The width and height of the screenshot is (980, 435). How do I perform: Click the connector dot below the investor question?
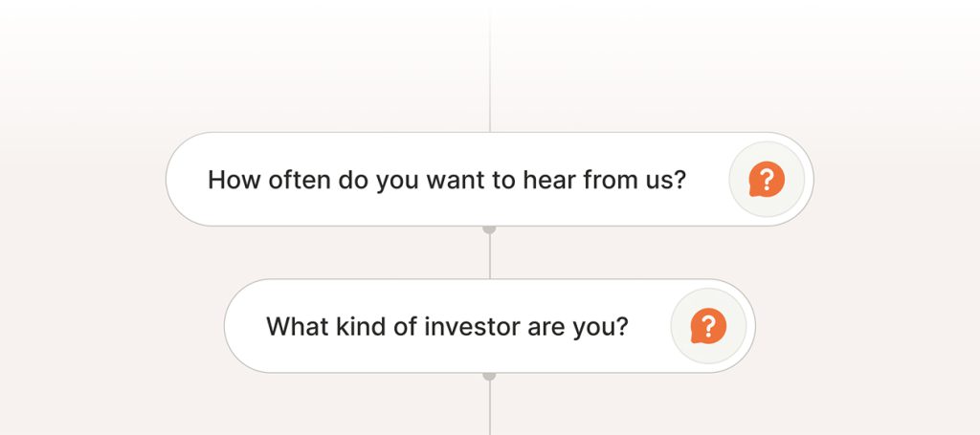click(x=490, y=377)
